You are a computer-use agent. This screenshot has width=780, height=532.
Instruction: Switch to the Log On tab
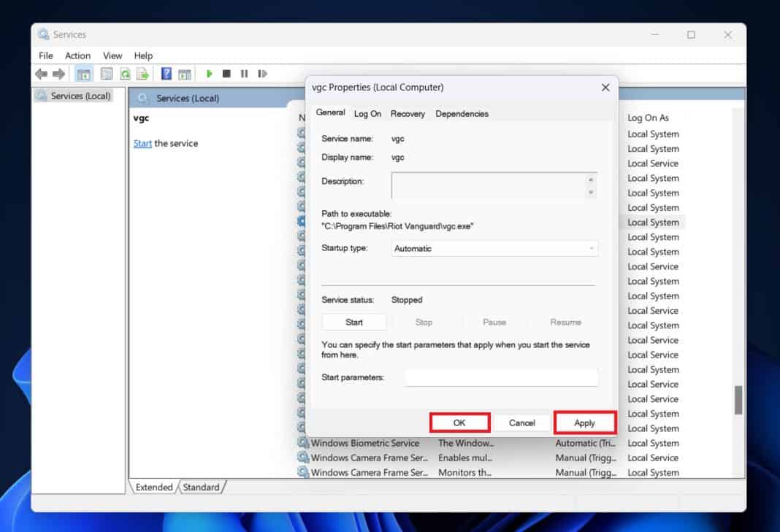pyautogui.click(x=367, y=114)
